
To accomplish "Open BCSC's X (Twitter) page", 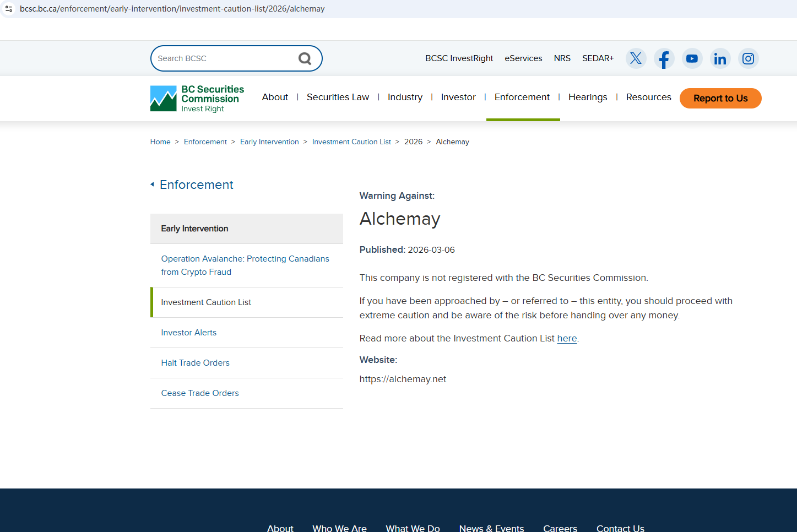I will click(x=636, y=58).
